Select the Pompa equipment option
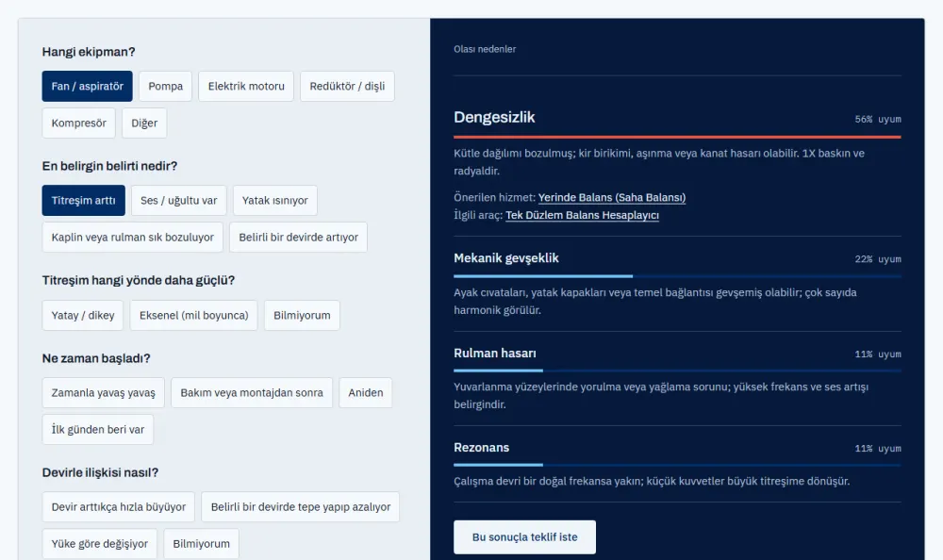Image resolution: width=943 pixels, height=560 pixels. pyautogui.click(x=165, y=86)
